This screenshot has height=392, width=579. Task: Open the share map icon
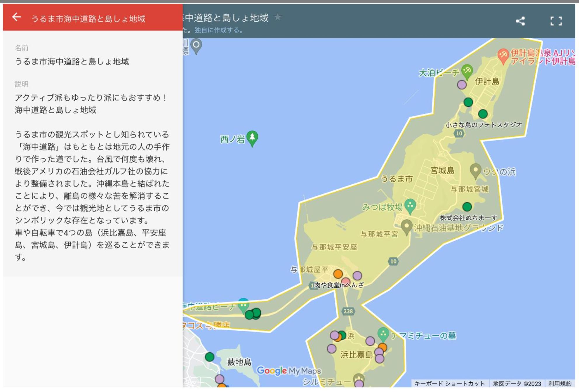pos(520,21)
